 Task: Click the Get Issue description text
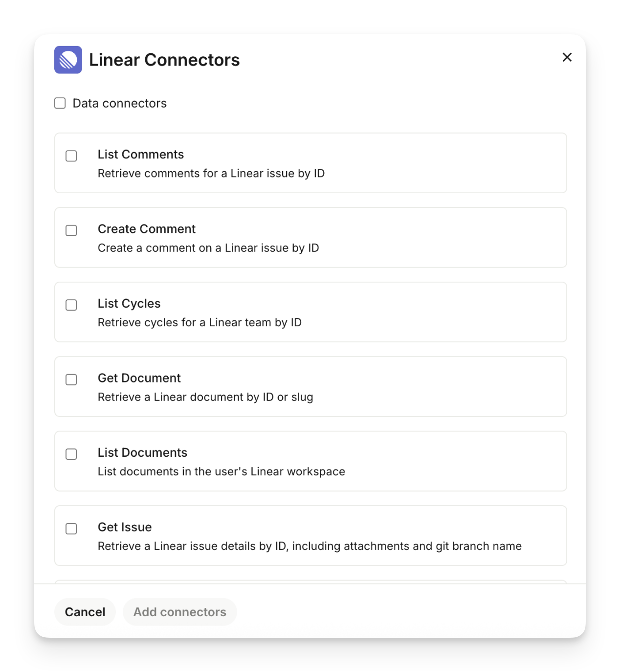[310, 546]
